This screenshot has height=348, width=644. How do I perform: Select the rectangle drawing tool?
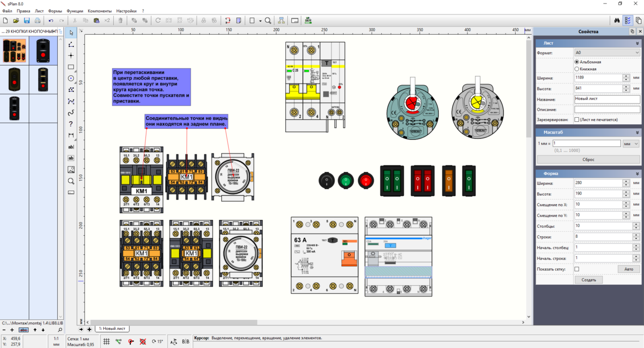[71, 67]
